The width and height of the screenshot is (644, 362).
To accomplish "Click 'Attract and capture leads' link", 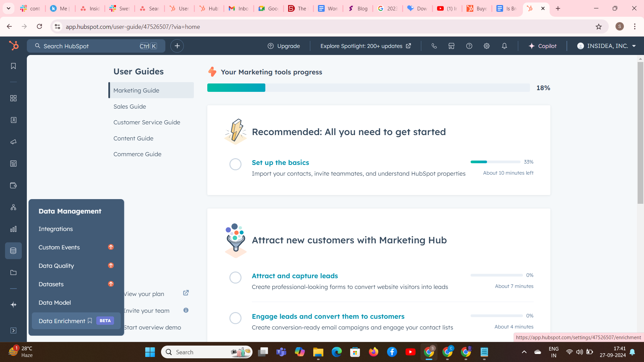I will tap(294, 276).
